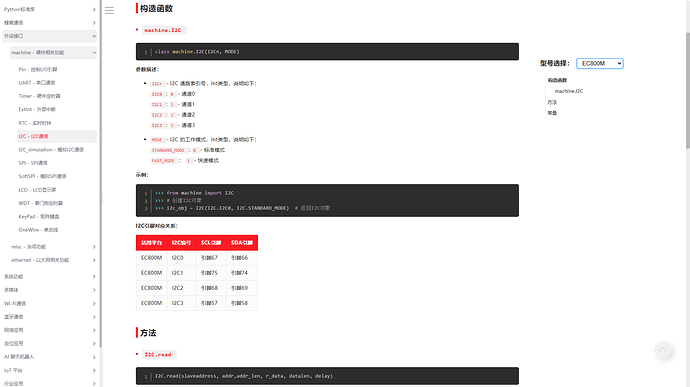Jump to machine.I2C in the page outline
This screenshot has height=387, width=690.
[x=569, y=91]
